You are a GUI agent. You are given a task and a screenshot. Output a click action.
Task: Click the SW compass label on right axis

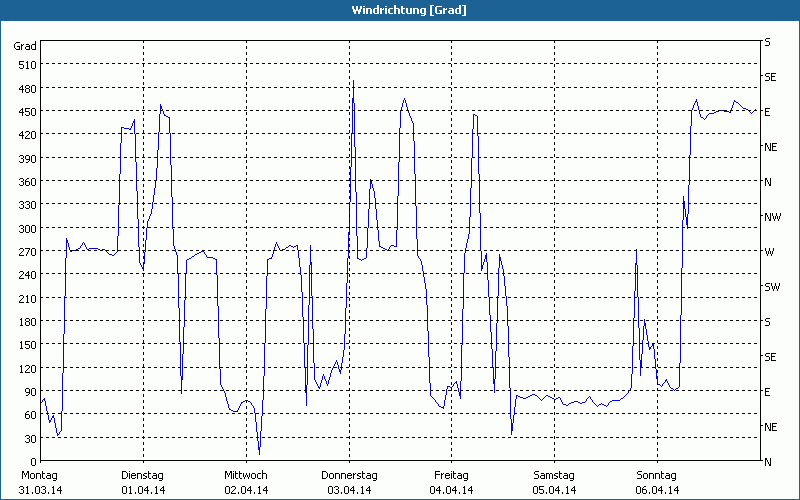coord(771,287)
